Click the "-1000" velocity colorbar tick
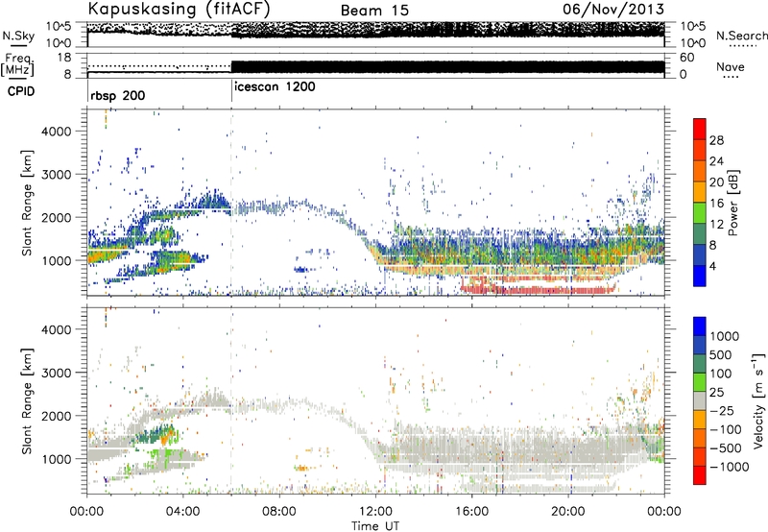The image size is (768, 532). click(x=730, y=467)
